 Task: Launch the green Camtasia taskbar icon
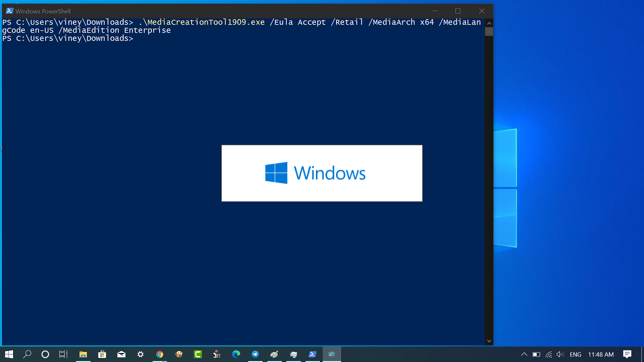[x=198, y=354]
